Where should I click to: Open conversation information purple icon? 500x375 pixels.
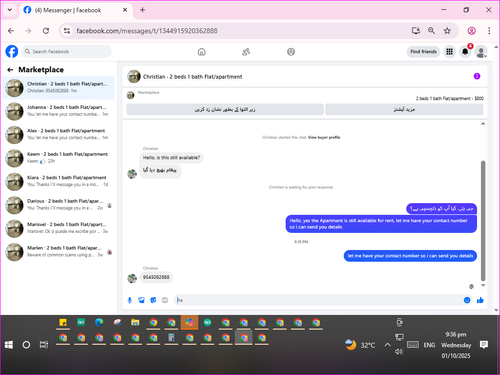pos(477,76)
